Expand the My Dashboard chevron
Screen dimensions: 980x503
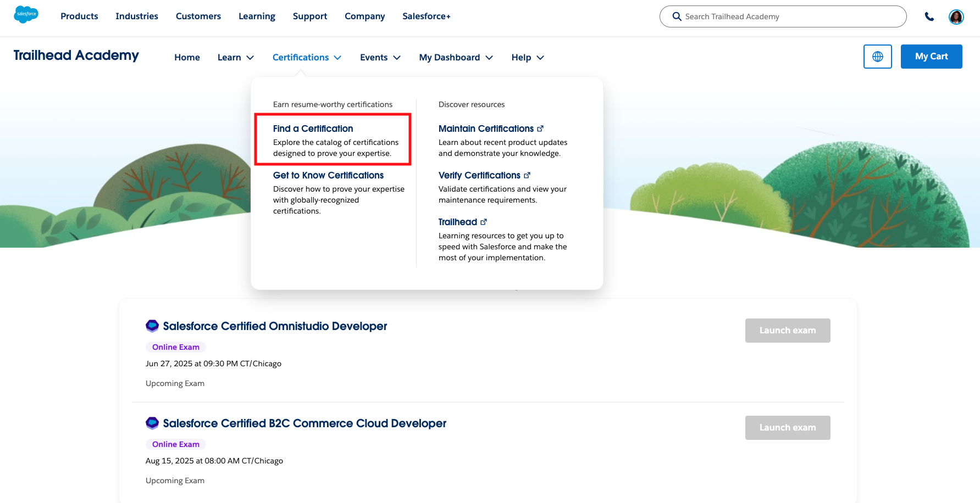pyautogui.click(x=489, y=58)
